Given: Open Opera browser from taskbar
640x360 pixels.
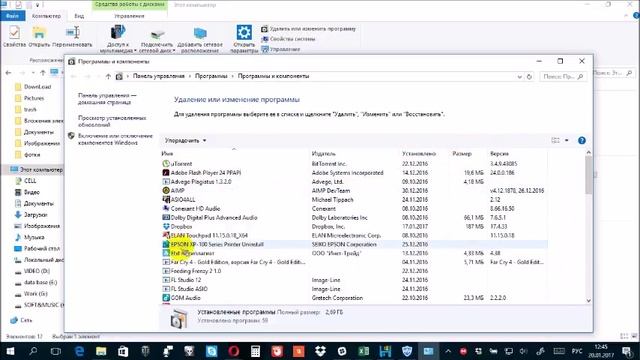Looking at the screenshot, I should point(233,351).
